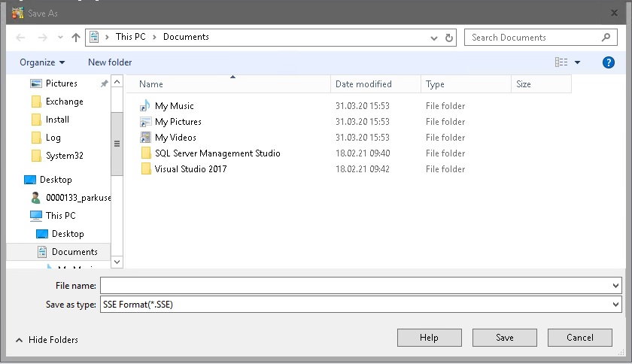Click the My Music folder icon
632x364 pixels.
click(146, 106)
